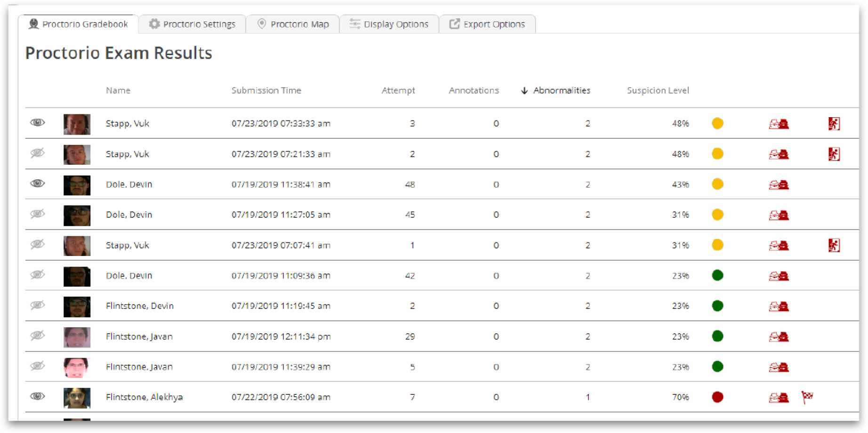This screenshot has width=868, height=433.
Task: Sort by the Submission Time column header
Action: (x=266, y=90)
